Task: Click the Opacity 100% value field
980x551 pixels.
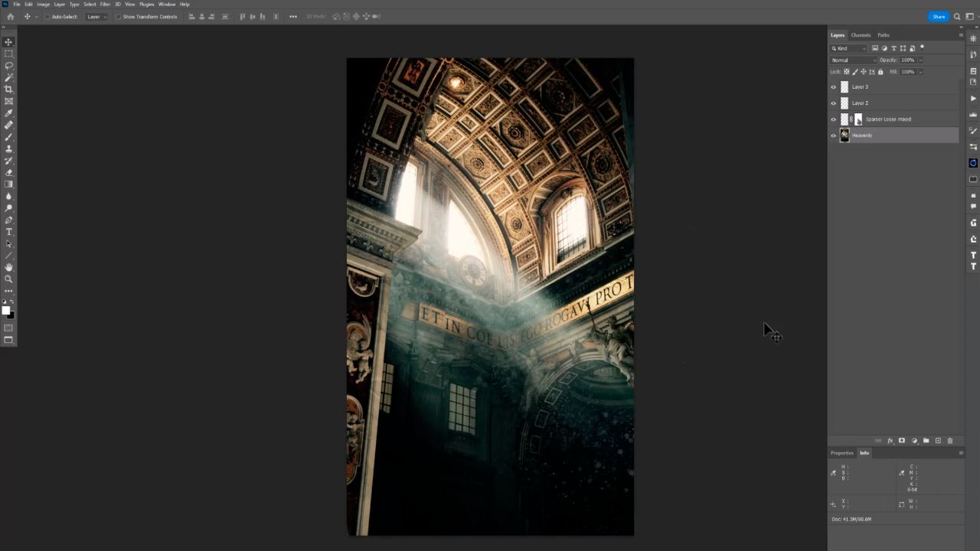Action: (908, 60)
